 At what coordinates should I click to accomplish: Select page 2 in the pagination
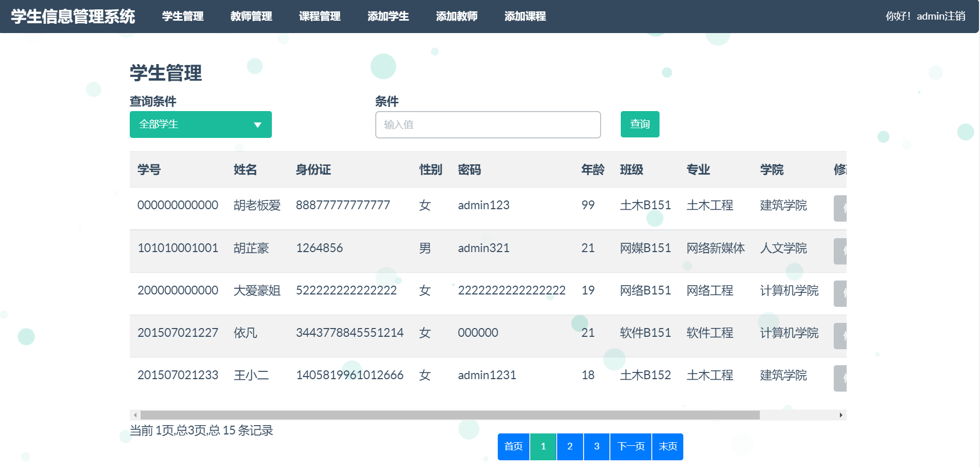(570, 446)
